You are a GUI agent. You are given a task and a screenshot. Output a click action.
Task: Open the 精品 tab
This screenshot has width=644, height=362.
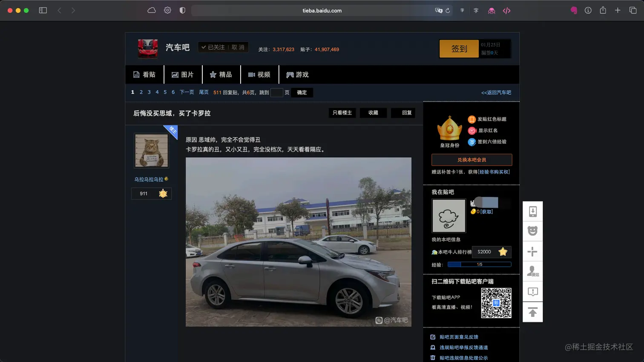221,74
